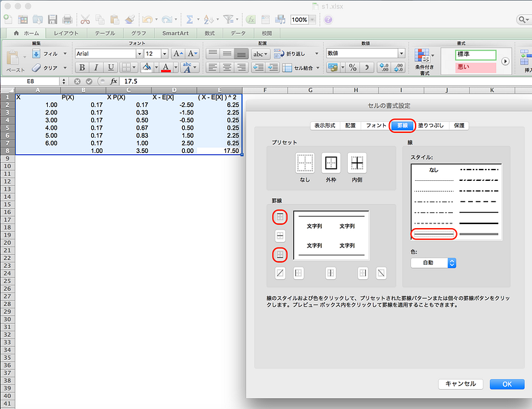This screenshot has width=532, height=409.
Task: Click the AutoSum sigma icon
Action: click(190, 19)
